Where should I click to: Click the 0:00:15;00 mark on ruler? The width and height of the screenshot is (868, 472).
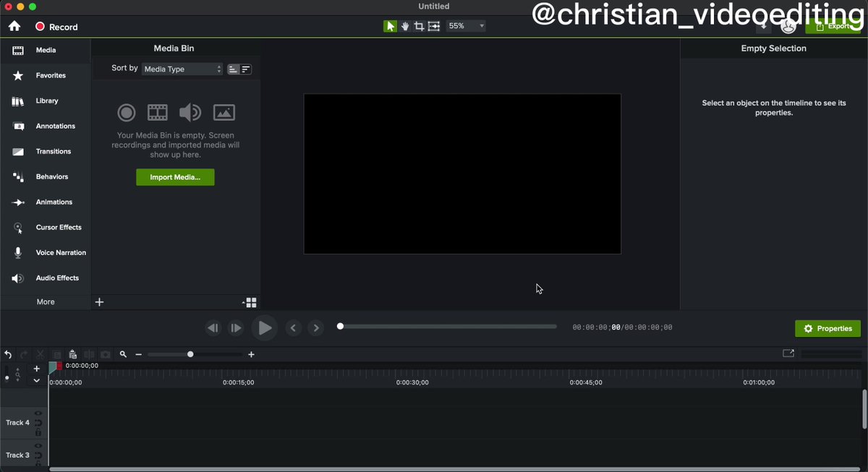coord(239,382)
